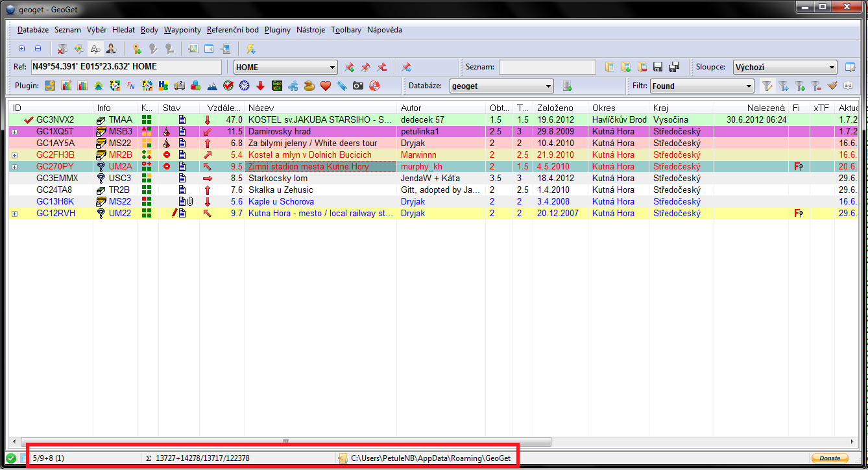Screen dimensions: 868x470
Task: Sort by the Okres column header
Action: click(x=618, y=108)
